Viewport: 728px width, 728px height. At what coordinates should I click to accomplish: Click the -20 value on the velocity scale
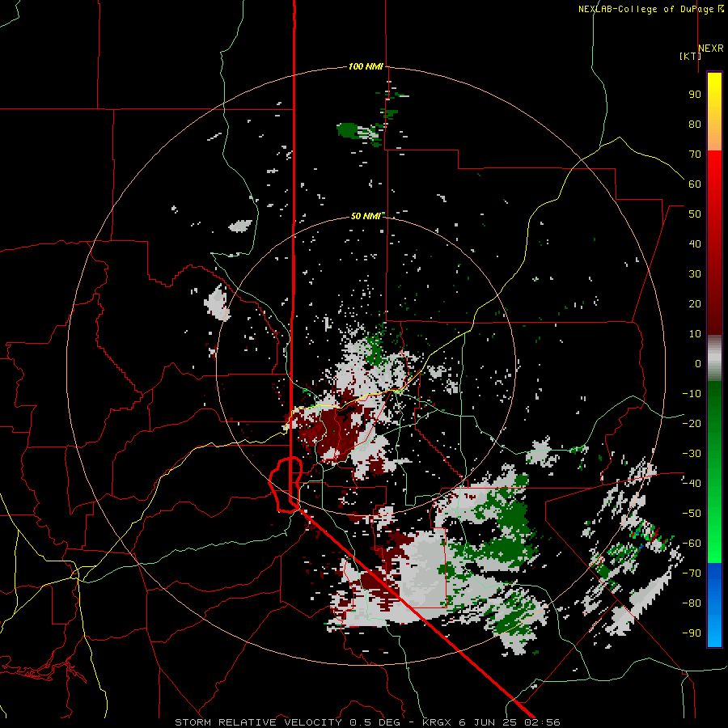(x=692, y=424)
